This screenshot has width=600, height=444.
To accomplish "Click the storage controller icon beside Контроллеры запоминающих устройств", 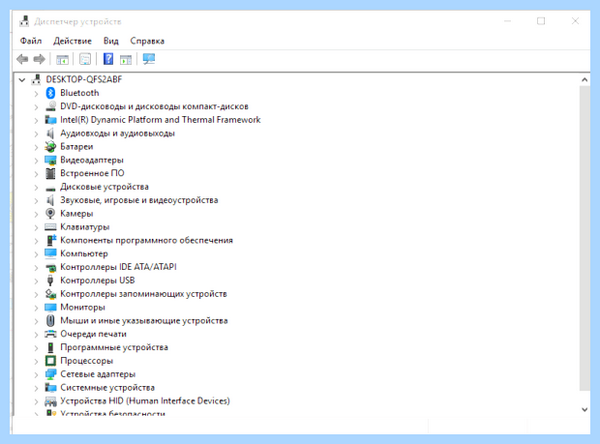I will (x=50, y=294).
